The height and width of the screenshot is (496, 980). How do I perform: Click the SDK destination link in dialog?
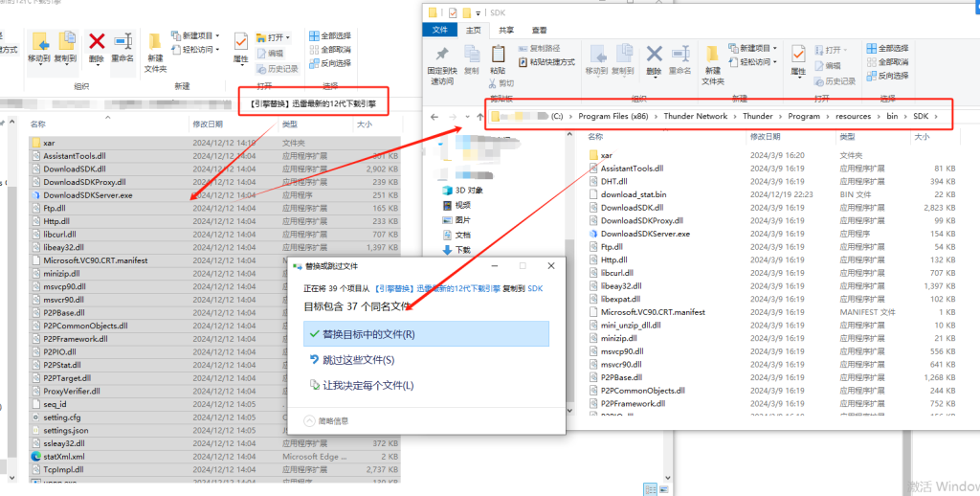(535, 286)
